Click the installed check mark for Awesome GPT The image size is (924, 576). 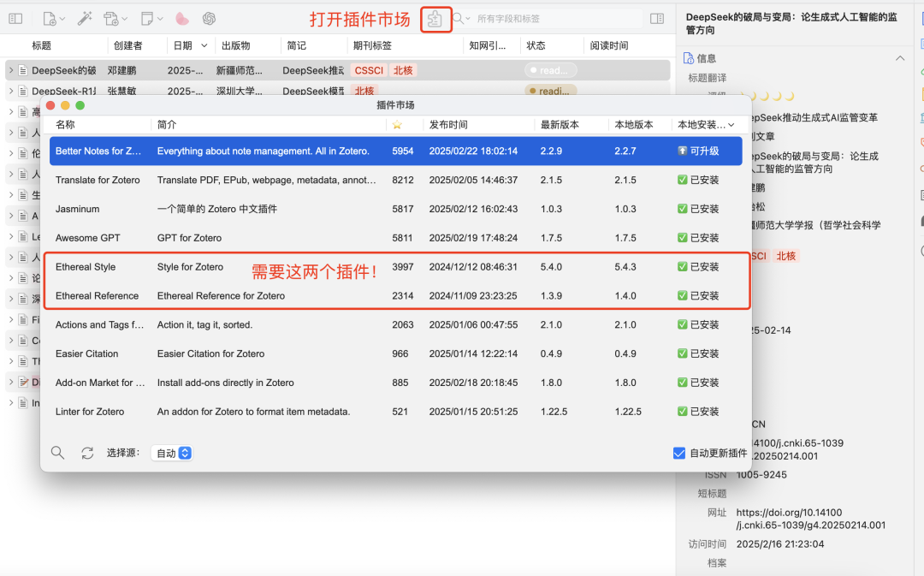click(x=683, y=238)
